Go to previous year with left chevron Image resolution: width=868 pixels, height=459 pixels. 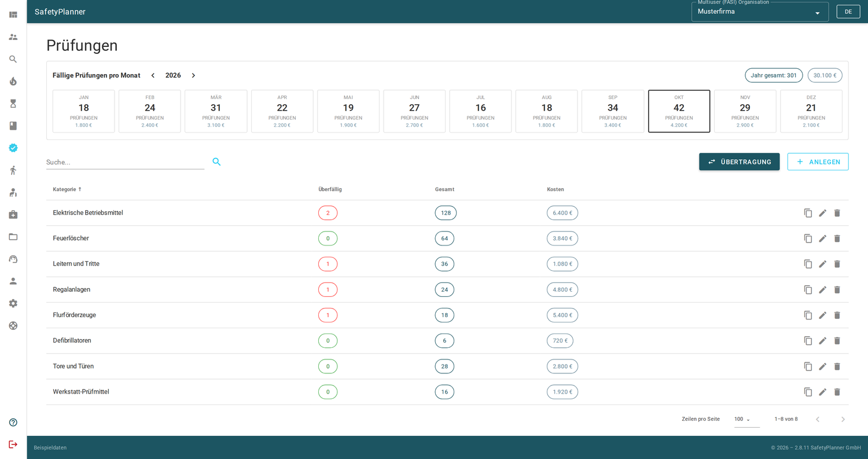pos(153,75)
